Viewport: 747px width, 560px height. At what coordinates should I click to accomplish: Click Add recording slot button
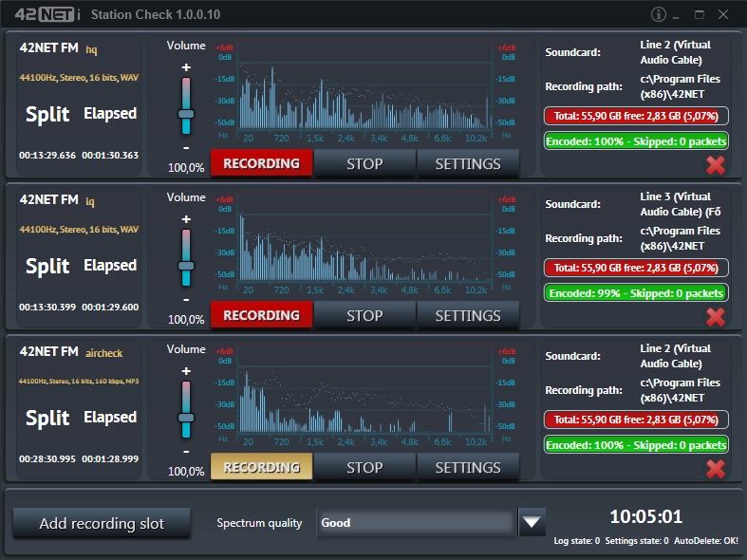click(102, 523)
